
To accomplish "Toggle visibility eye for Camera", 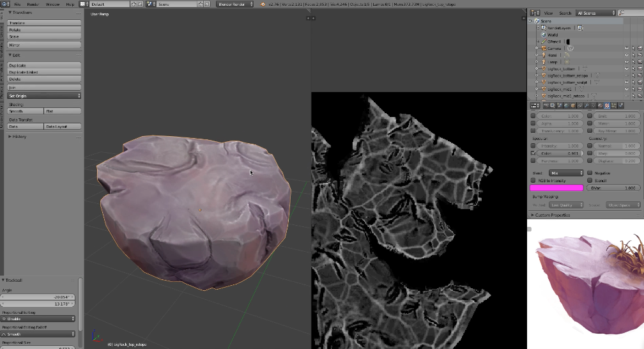I will 626,49.
